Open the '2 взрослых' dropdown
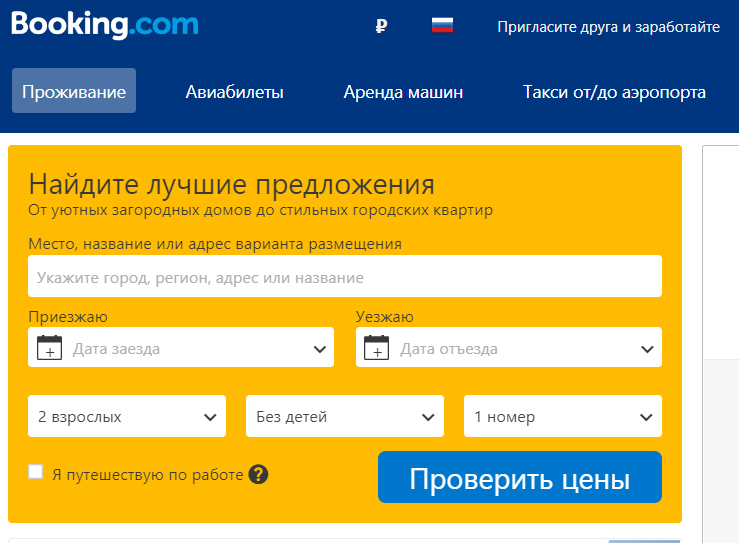 pyautogui.click(x=127, y=416)
